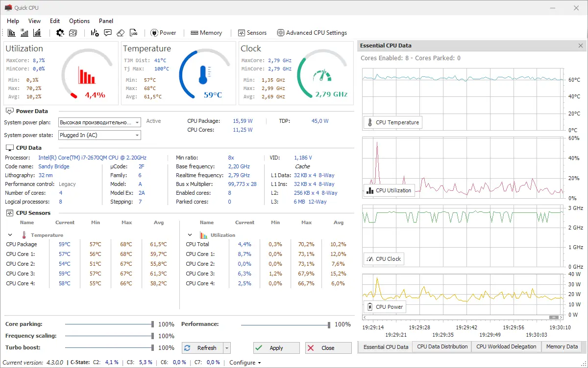The width and height of the screenshot is (588, 368).
Task: Open the System power plan dropdown
Action: [x=99, y=122]
